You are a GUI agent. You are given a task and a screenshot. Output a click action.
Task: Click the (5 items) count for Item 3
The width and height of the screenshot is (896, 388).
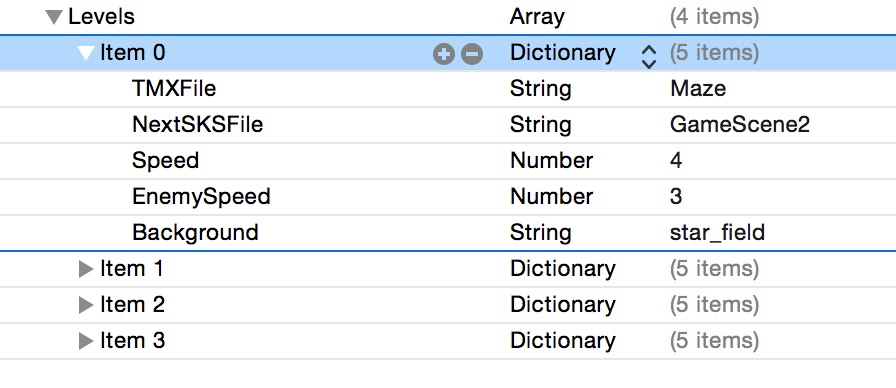(x=714, y=341)
